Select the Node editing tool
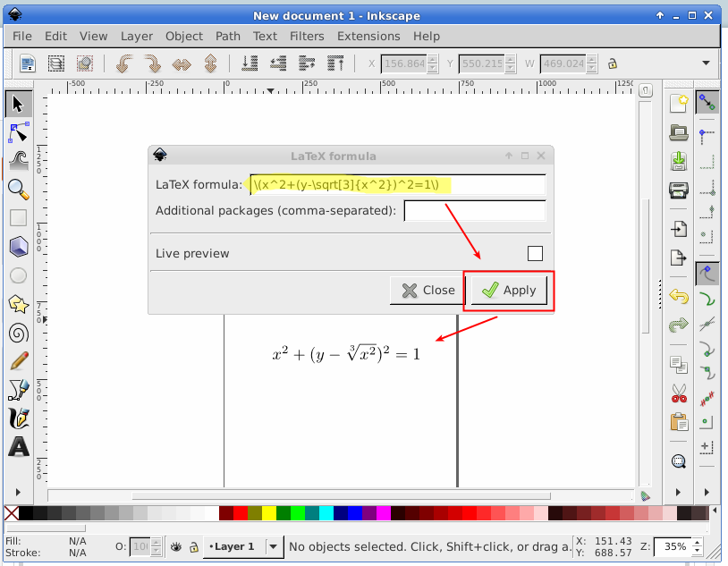728x566 pixels. [17, 131]
